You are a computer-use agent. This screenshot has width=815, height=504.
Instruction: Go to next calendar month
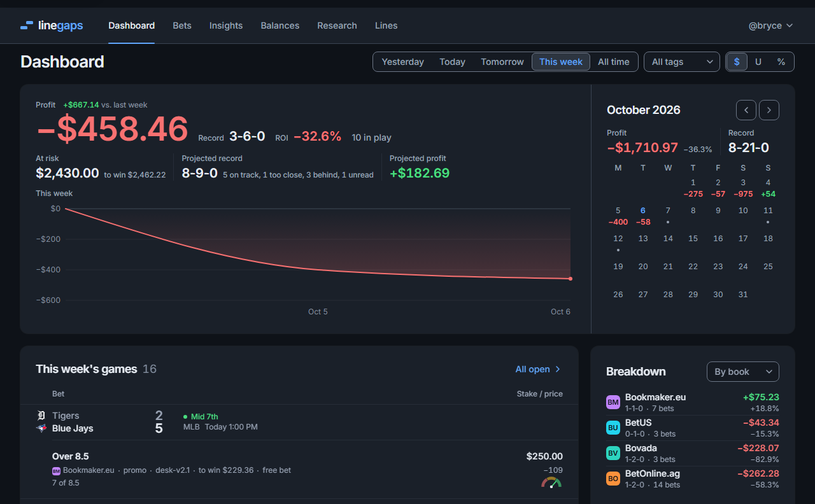[769, 110]
